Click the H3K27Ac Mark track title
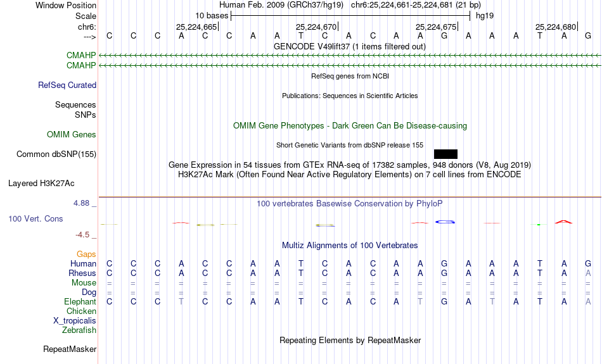This screenshot has width=602, height=364. coord(350,175)
